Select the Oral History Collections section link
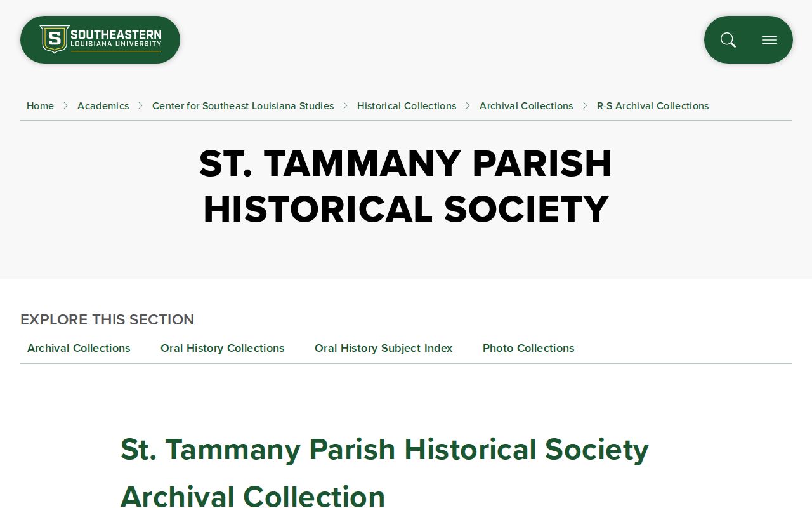Screen dimensions: 812x508 point(223,348)
